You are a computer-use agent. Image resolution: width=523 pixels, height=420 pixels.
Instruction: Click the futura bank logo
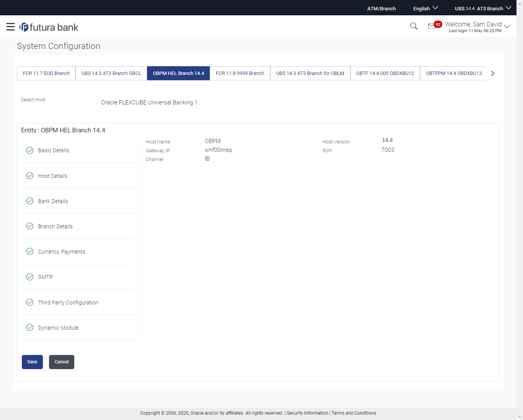[x=49, y=27]
